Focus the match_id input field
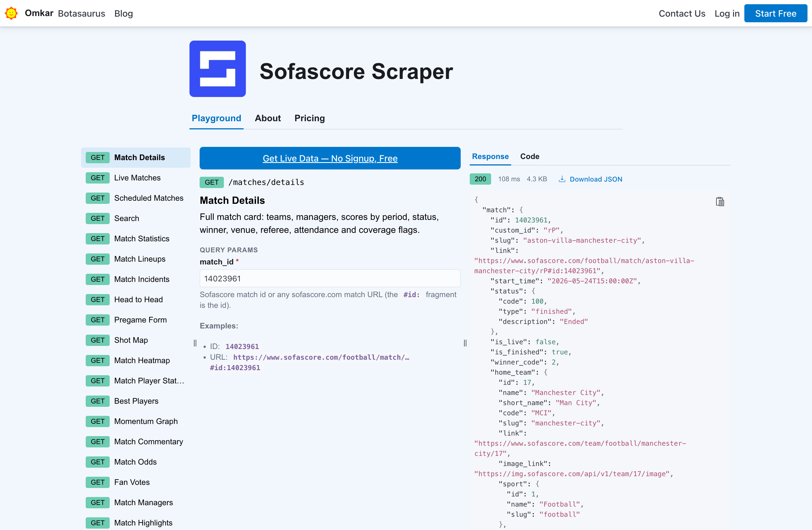This screenshot has width=812, height=530. click(x=330, y=278)
